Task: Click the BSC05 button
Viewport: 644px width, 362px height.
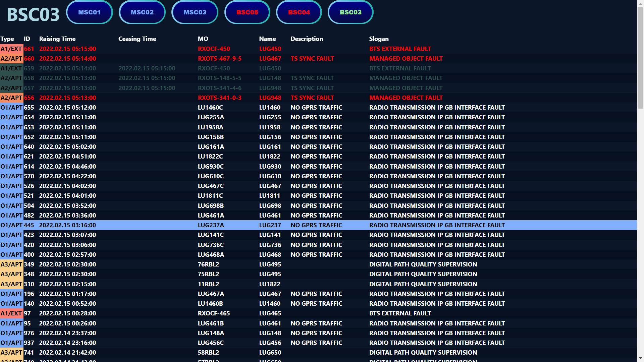Action: click(x=247, y=12)
